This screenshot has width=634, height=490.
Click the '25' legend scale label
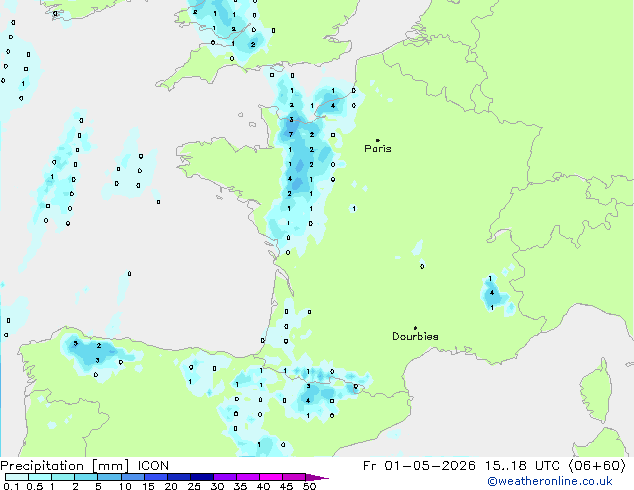pyautogui.click(x=194, y=486)
